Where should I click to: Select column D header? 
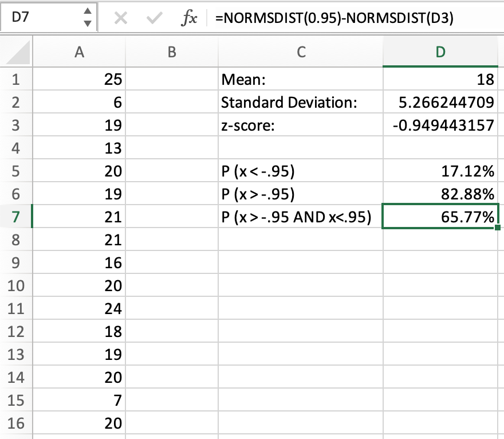click(440, 52)
